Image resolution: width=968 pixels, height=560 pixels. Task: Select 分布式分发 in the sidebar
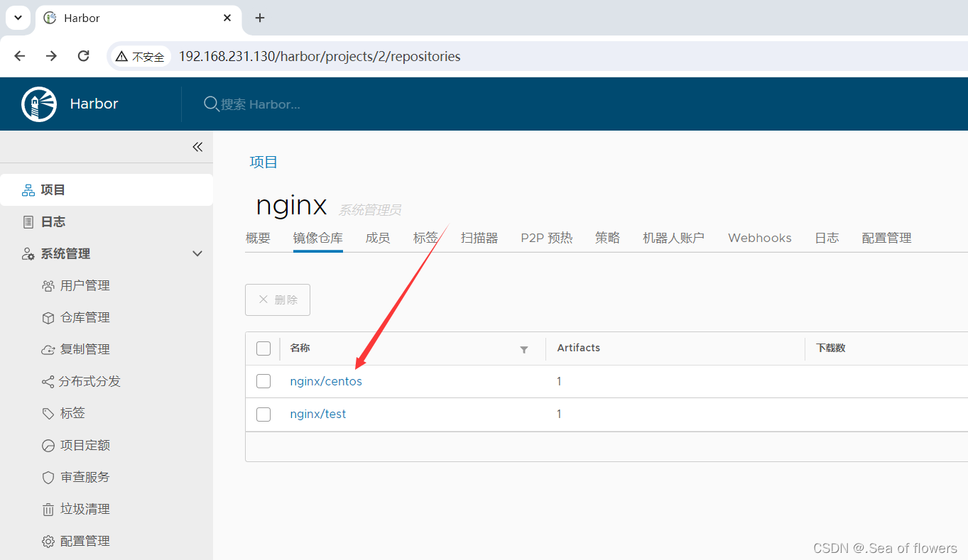point(89,382)
